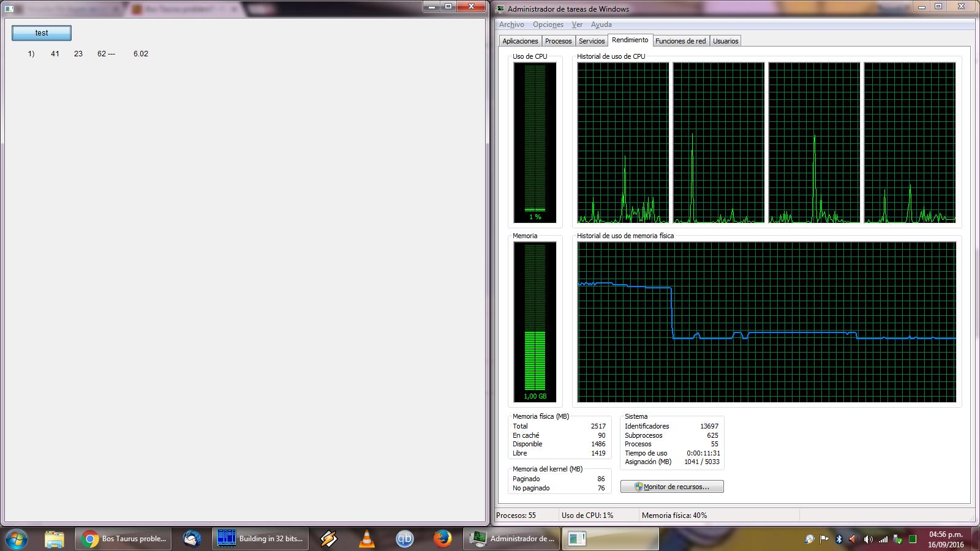The width and height of the screenshot is (980, 551).
Task: Click the test button
Action: 42,33
